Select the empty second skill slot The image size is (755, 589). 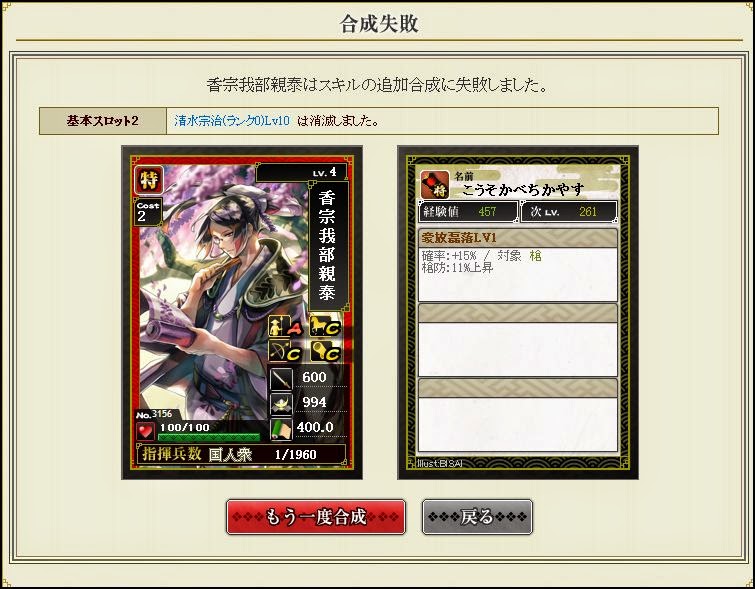pos(518,340)
